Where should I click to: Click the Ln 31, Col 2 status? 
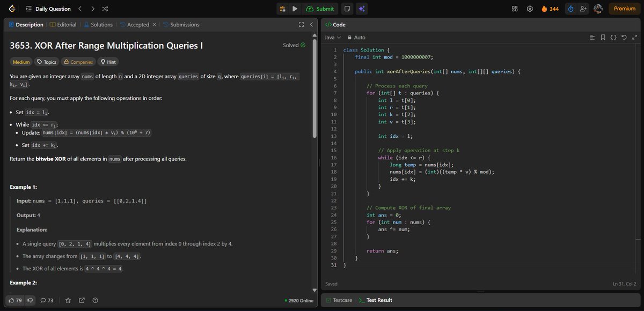coord(625,284)
